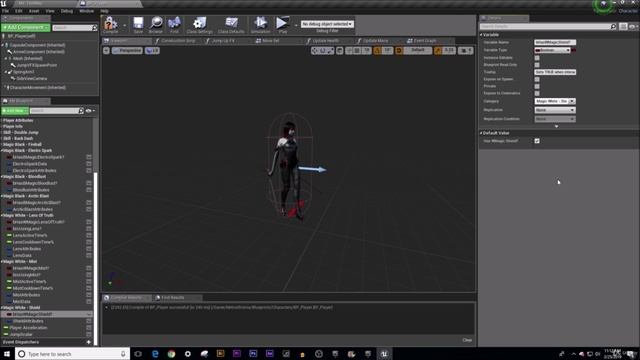Open Variable Type dropdown
The height and width of the screenshot is (360, 640).
coord(552,50)
